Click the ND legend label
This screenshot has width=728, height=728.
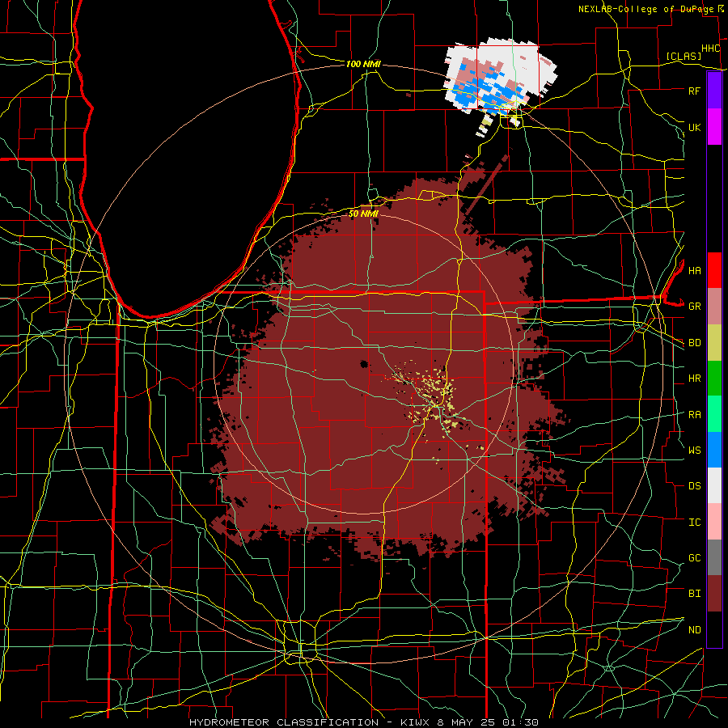[695, 629]
